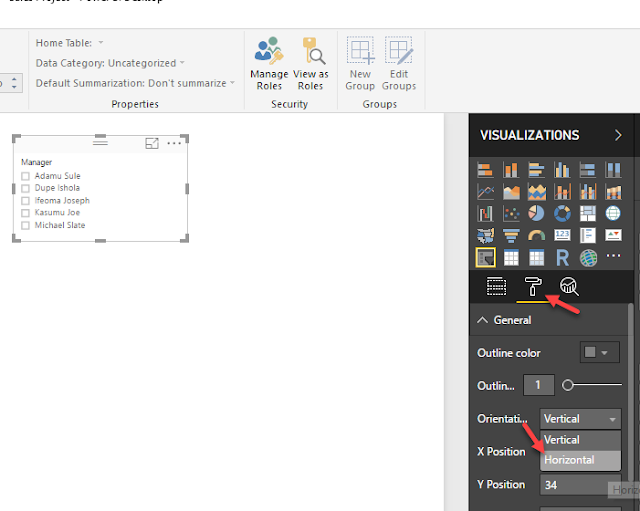Select the Clustered column chart visual
The image size is (640, 511).
[x=562, y=170]
